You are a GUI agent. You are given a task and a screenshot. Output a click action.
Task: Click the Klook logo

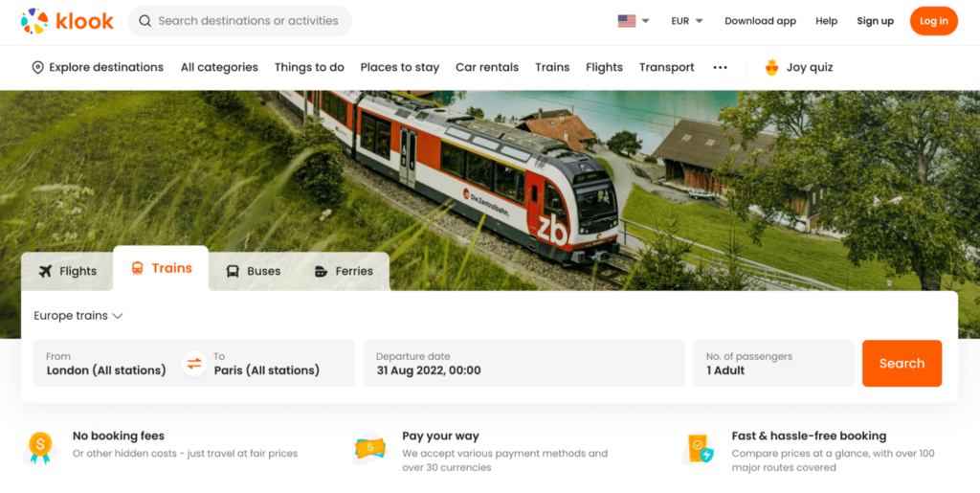click(x=67, y=21)
